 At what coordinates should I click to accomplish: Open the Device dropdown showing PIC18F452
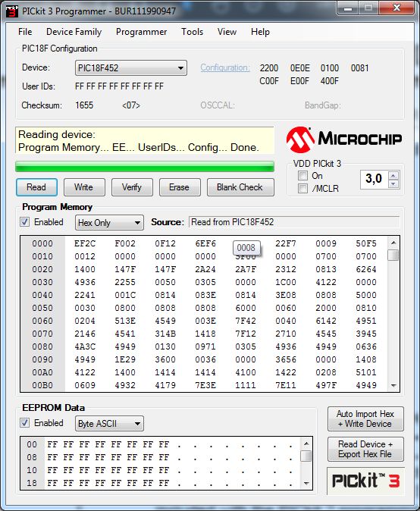click(x=131, y=67)
